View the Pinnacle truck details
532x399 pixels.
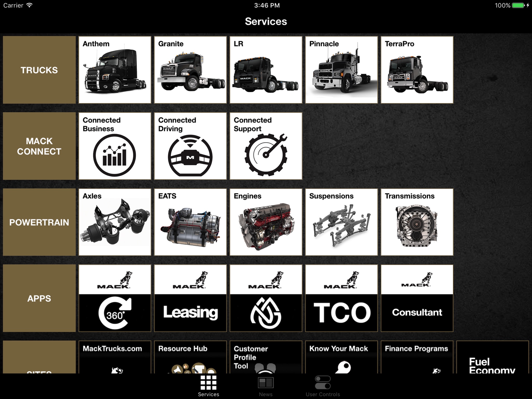click(341, 70)
